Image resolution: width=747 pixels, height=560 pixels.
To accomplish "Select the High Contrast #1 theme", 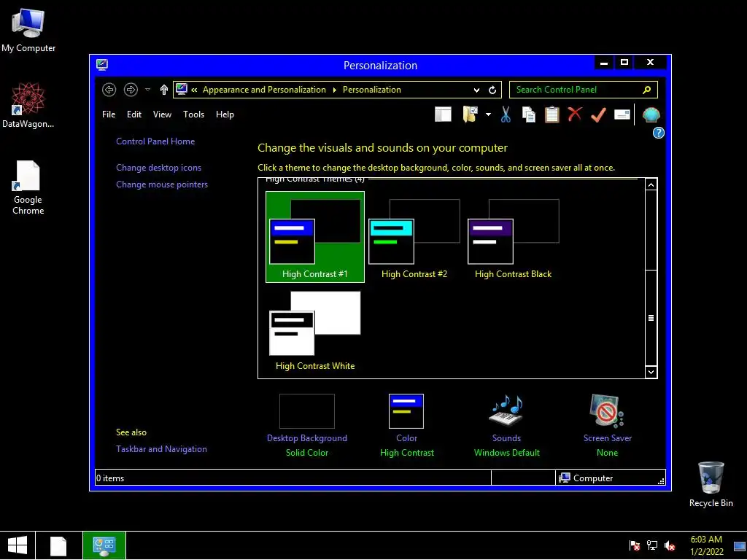I will (x=315, y=237).
